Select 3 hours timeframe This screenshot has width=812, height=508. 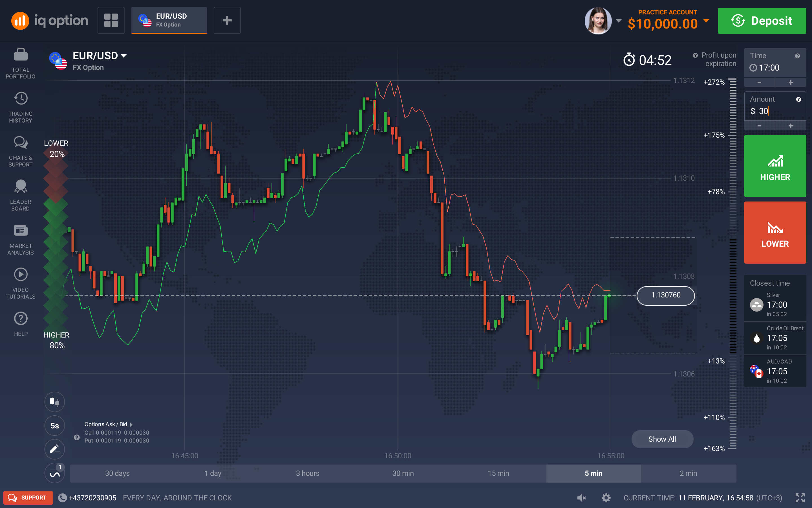point(308,473)
